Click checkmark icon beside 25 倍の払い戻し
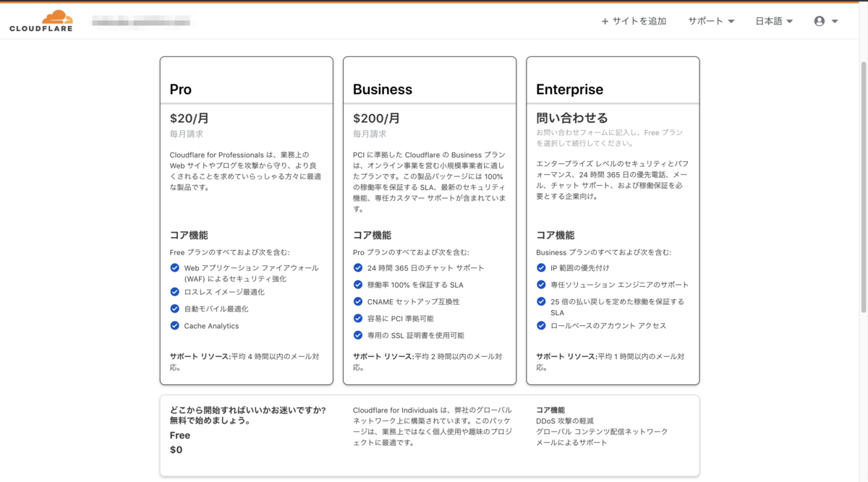 pos(541,301)
